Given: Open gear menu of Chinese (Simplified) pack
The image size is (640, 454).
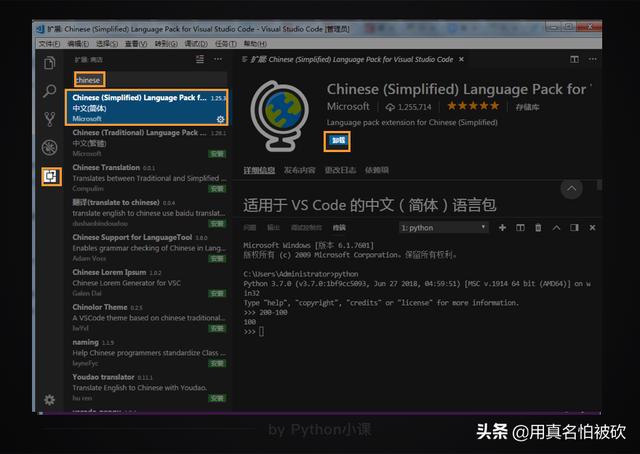Looking at the screenshot, I should point(220,119).
